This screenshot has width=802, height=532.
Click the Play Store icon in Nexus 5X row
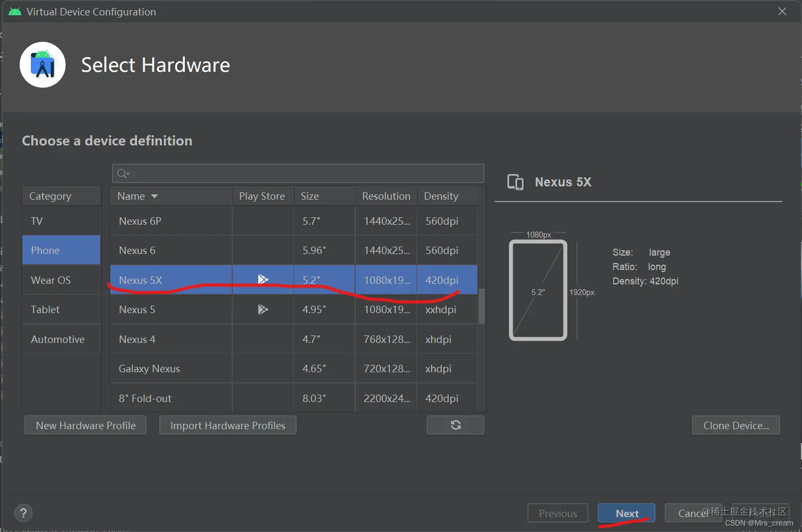(263, 280)
